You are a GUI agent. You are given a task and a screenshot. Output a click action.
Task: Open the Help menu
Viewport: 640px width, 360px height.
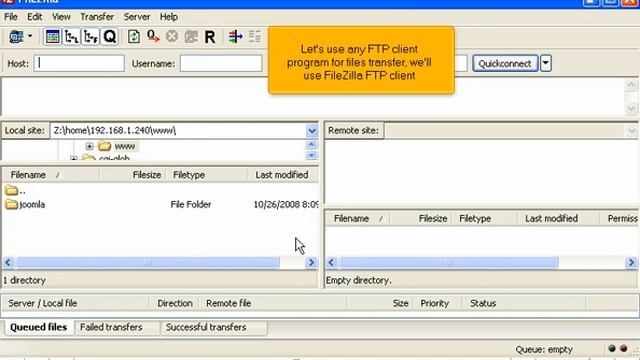click(x=169, y=17)
